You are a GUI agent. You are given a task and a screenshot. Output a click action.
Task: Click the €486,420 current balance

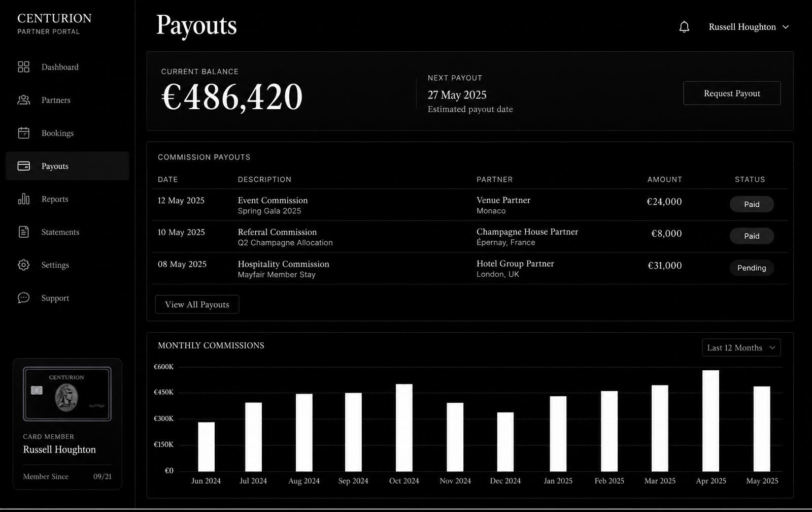click(232, 97)
